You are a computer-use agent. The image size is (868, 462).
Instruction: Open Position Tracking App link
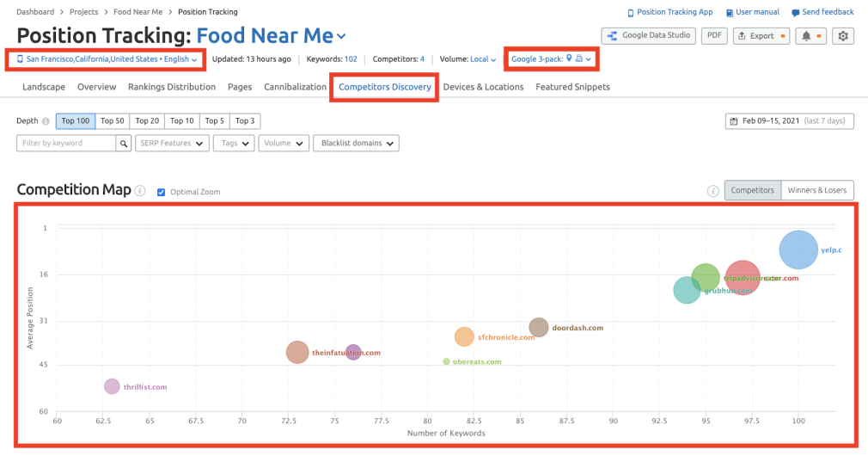669,12
